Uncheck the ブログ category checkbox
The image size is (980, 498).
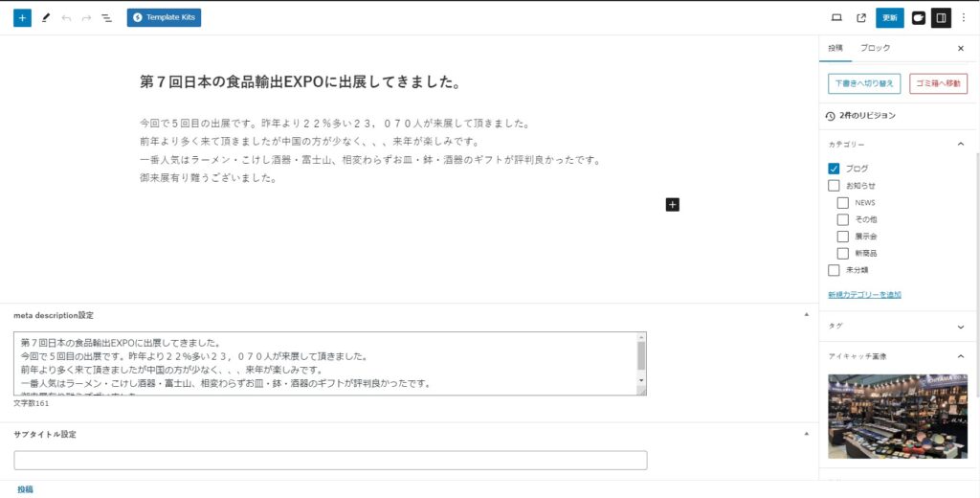pos(834,169)
